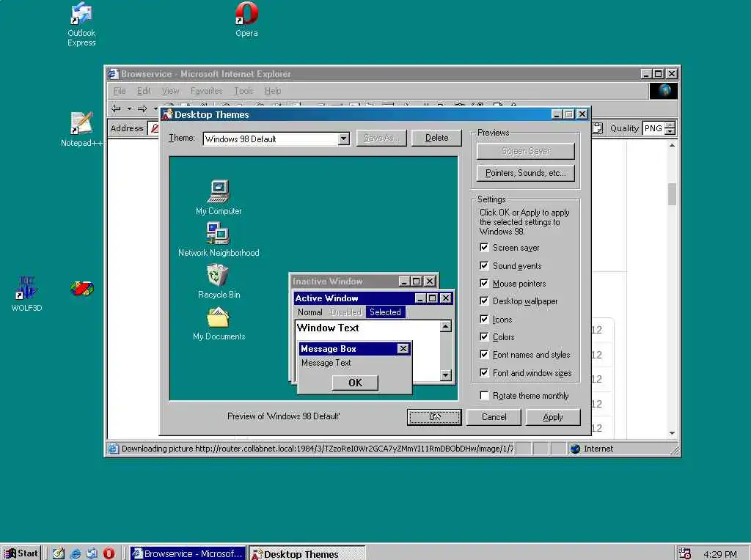
Task: Open the Help menu in Internet Explorer
Action: coord(273,90)
